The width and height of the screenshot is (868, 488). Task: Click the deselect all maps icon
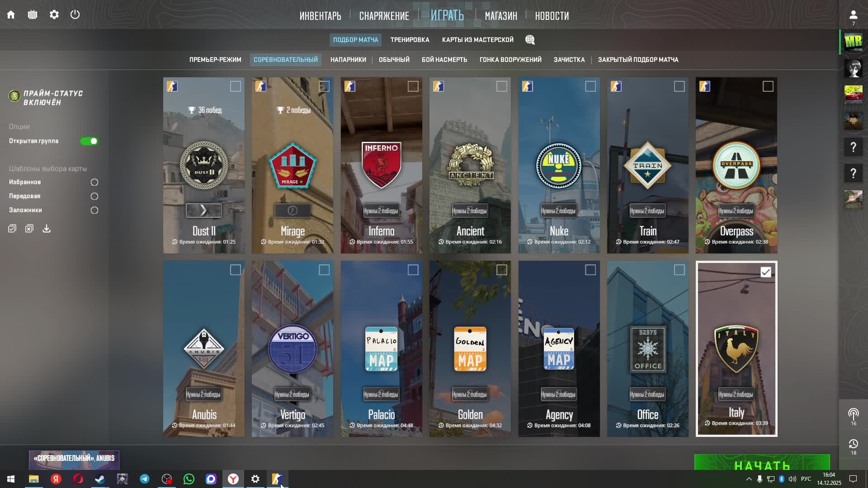(x=29, y=229)
